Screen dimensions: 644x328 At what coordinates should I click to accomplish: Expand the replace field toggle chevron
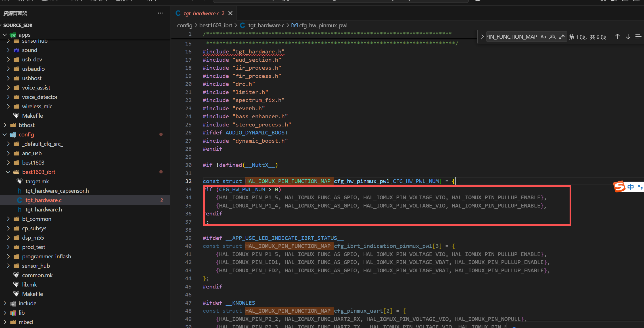482,37
